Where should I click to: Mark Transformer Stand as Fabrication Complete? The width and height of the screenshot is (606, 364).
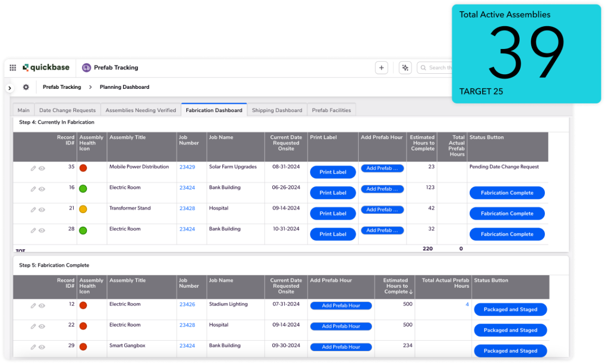(507, 213)
